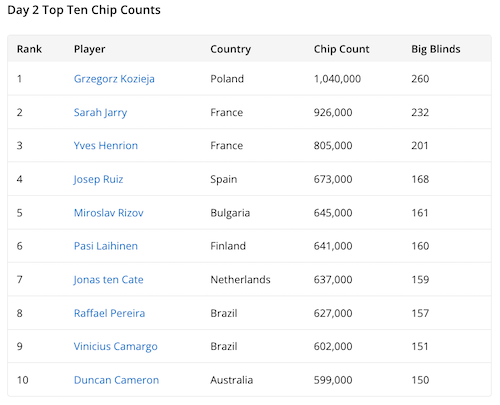The width and height of the screenshot is (500, 405).
Task: Click the Rank column header
Action: pyautogui.click(x=29, y=49)
